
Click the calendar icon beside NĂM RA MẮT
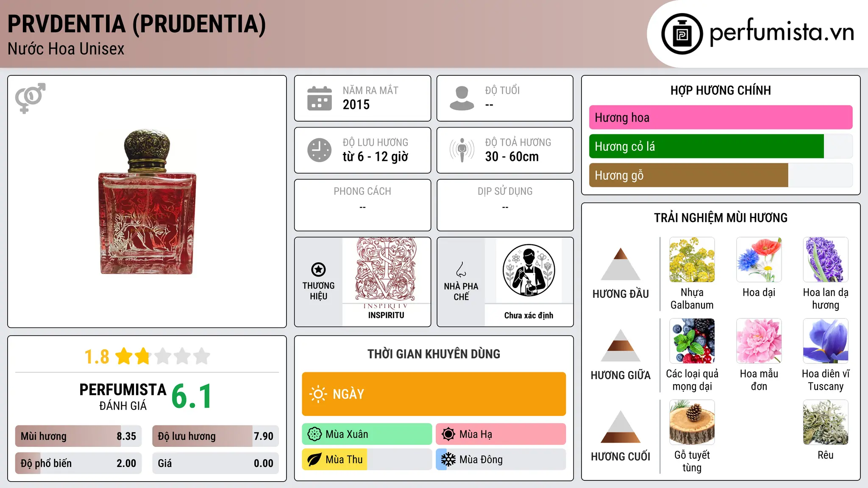(x=320, y=98)
